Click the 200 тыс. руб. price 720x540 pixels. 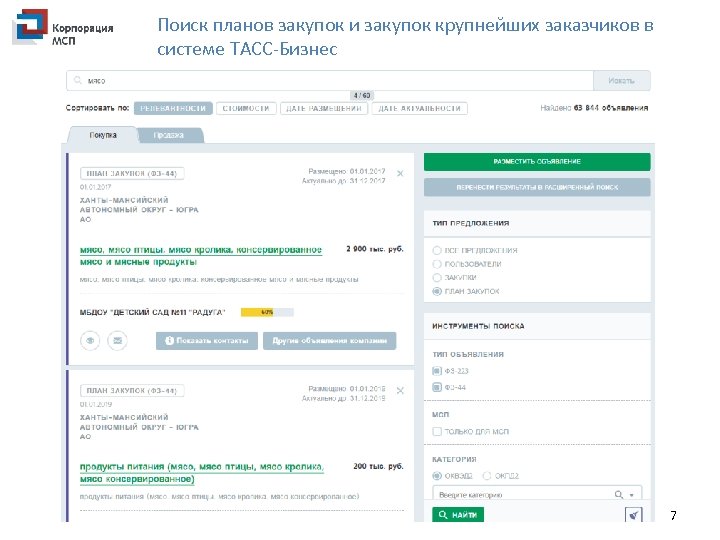coord(378,466)
